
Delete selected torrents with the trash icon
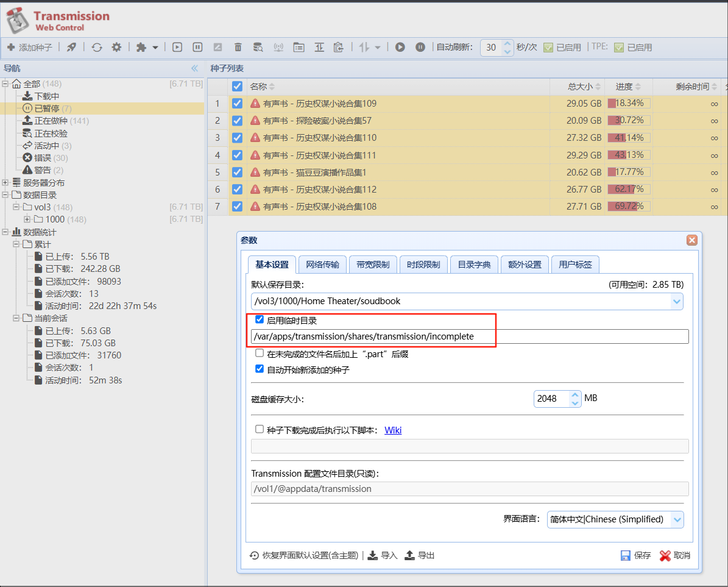click(x=238, y=48)
